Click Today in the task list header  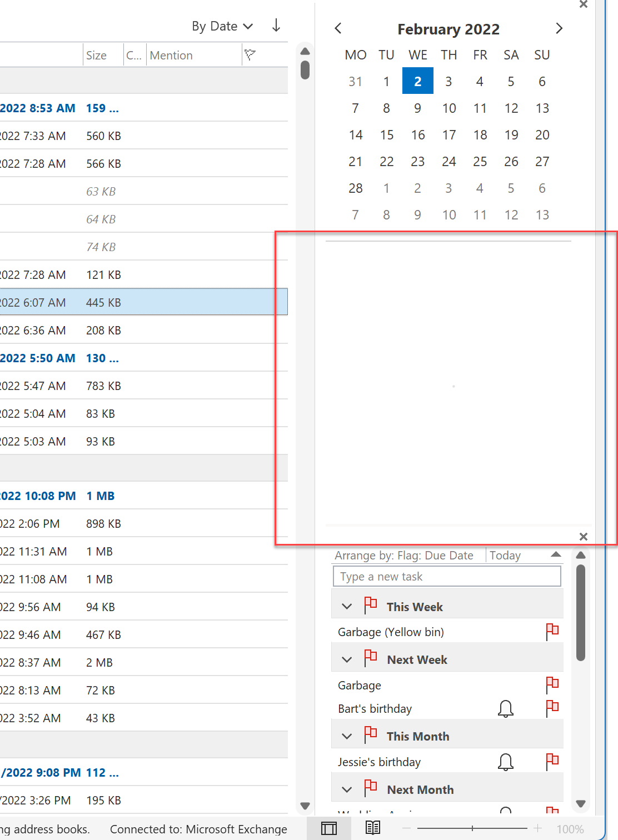(x=505, y=555)
